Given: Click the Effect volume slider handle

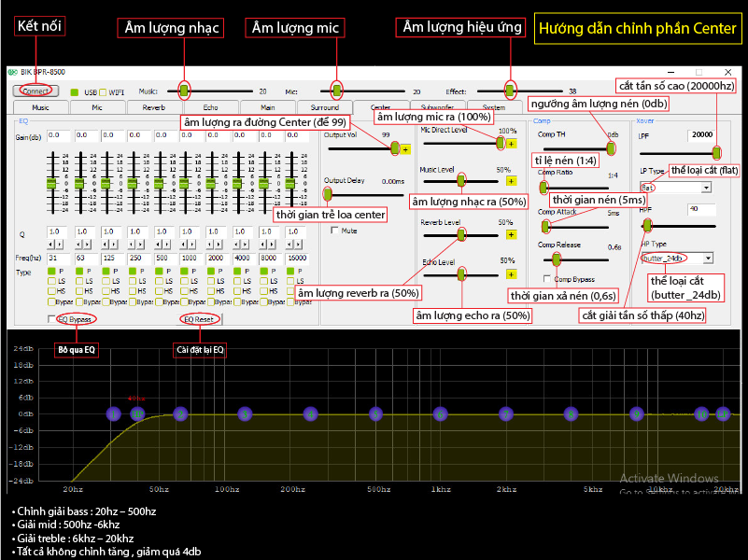Looking at the screenshot, I should pos(510,91).
